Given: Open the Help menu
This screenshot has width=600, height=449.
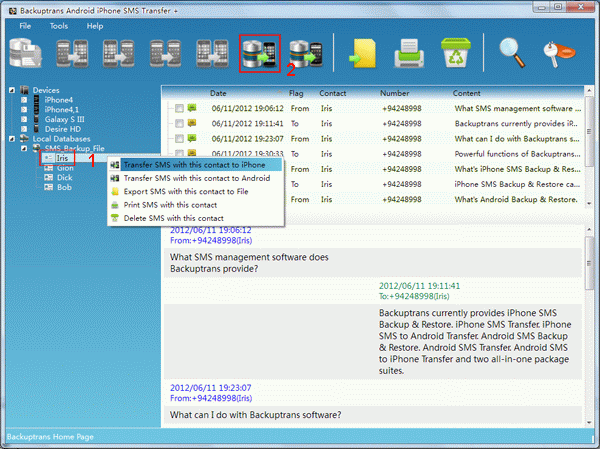Looking at the screenshot, I should 95,26.
